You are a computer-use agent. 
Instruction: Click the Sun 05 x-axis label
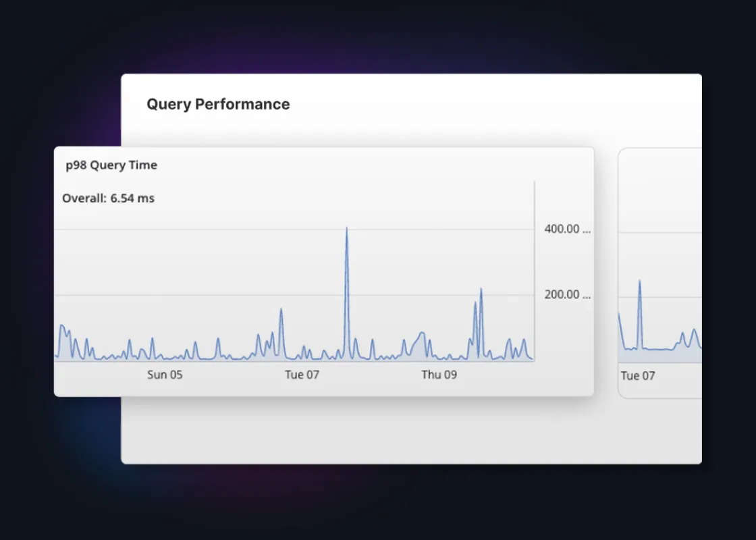point(165,375)
